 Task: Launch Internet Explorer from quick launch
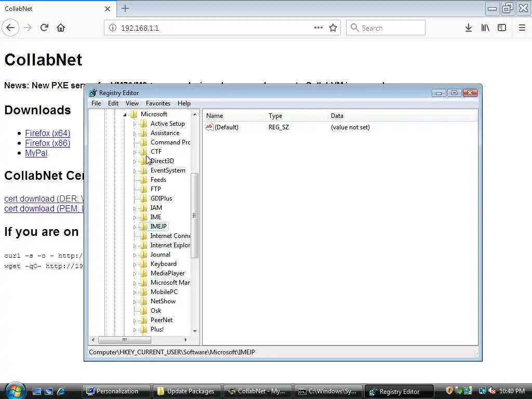pos(61,391)
